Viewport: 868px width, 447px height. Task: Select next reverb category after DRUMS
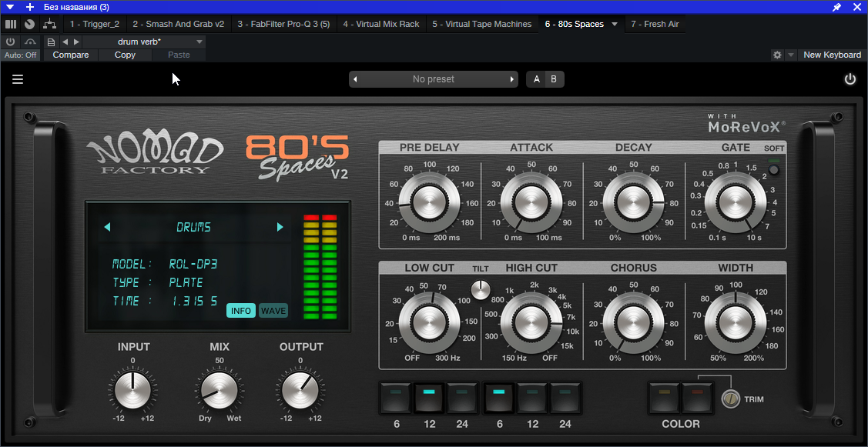pos(280,227)
